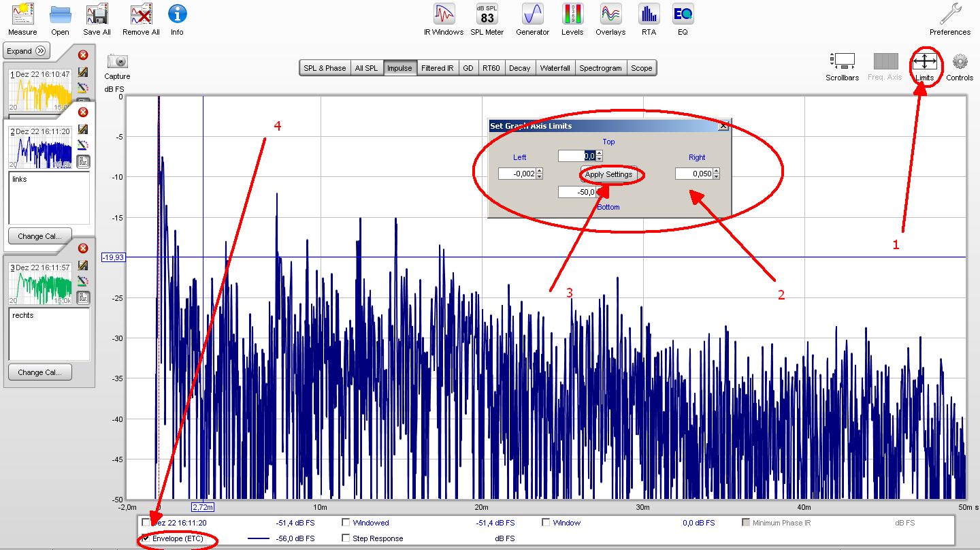The height and width of the screenshot is (550, 980).
Task: Open the Overlays window
Action: click(x=610, y=14)
